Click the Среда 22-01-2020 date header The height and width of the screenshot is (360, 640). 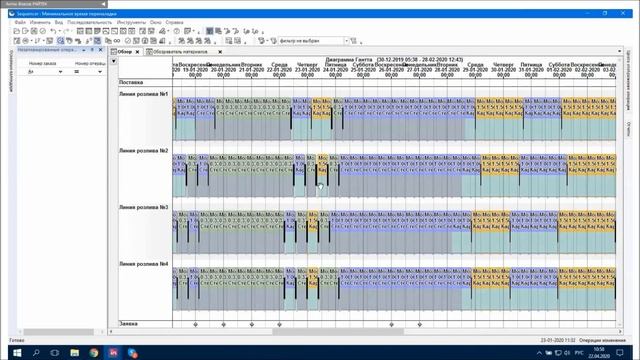279,70
